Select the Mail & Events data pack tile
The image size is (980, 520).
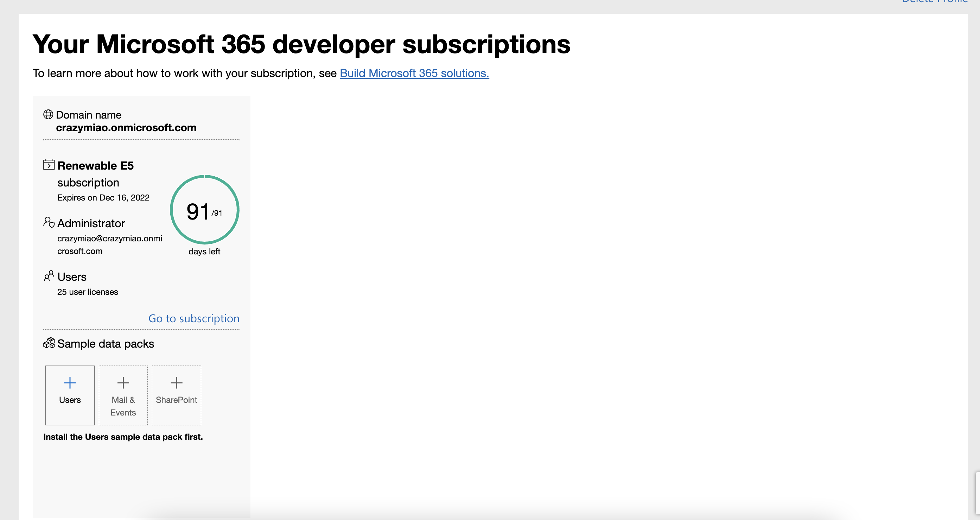click(123, 395)
